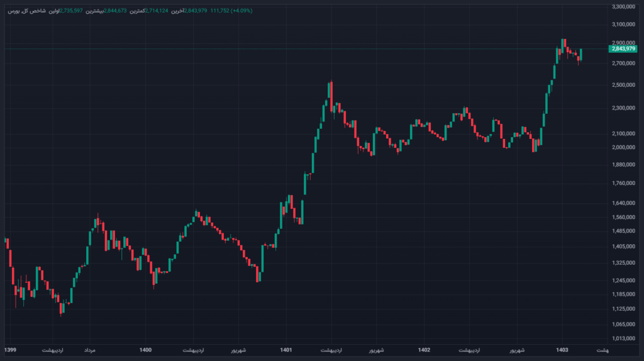Click the 2,300,000 price axis label

623,108
